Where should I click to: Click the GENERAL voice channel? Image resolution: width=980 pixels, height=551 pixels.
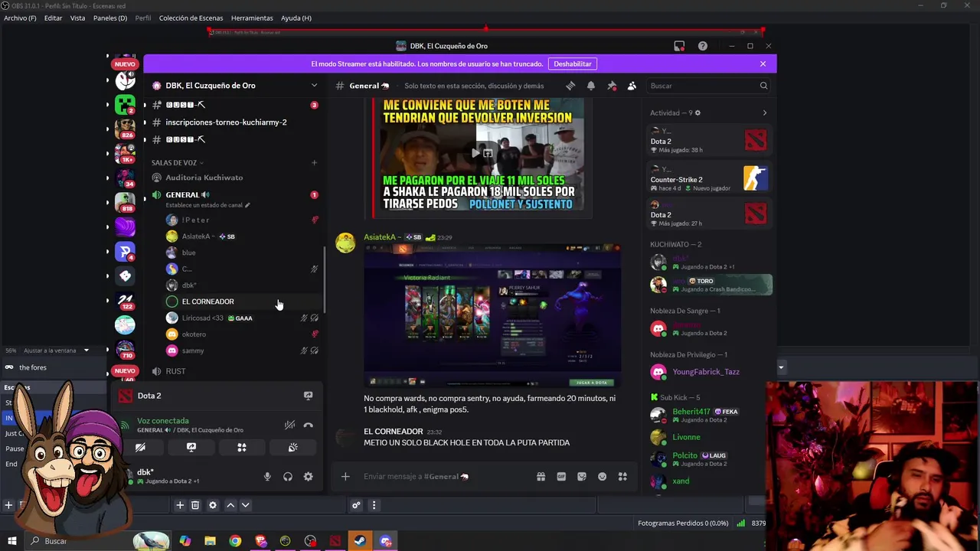click(182, 194)
